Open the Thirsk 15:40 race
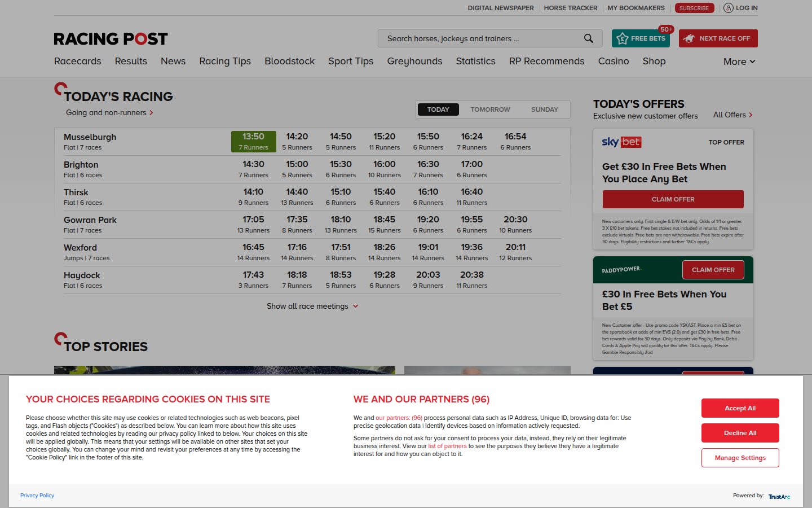Viewport: 812px width, 508px height. [x=385, y=197]
